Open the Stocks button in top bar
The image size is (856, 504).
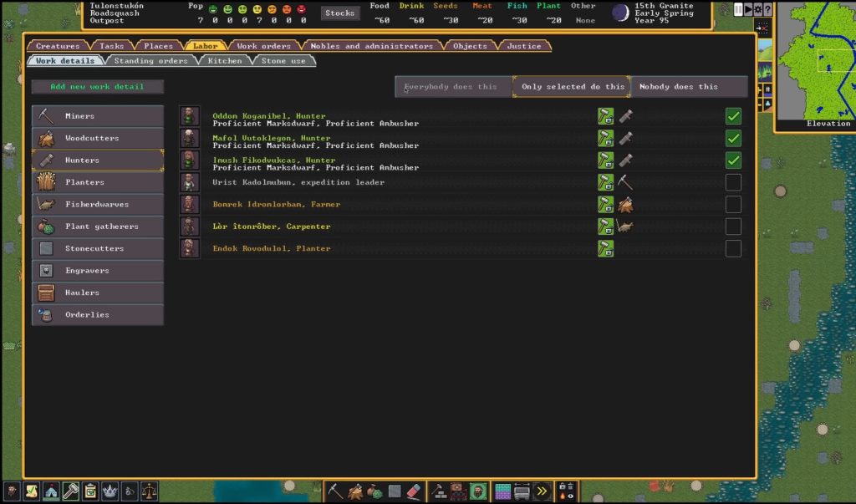point(340,13)
